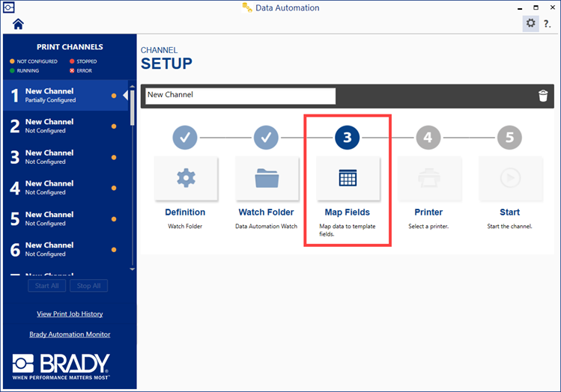Click the Start All button

(x=47, y=286)
